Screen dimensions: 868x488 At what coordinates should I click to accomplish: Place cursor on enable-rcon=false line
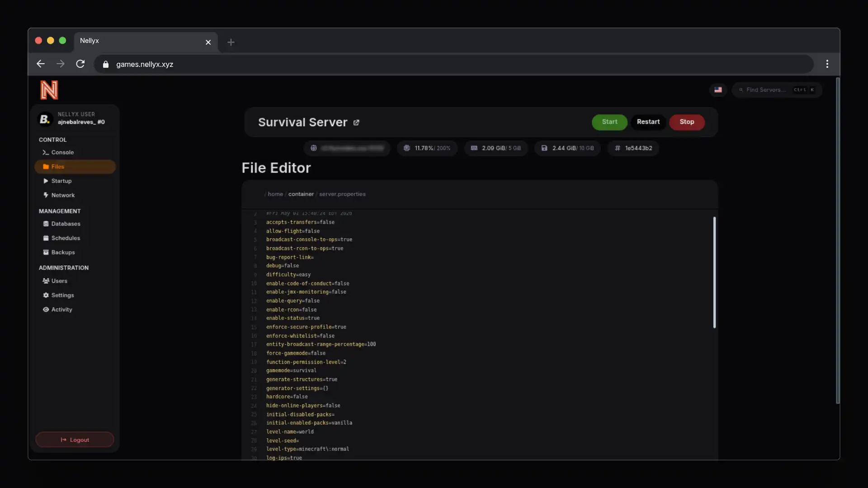(291, 310)
